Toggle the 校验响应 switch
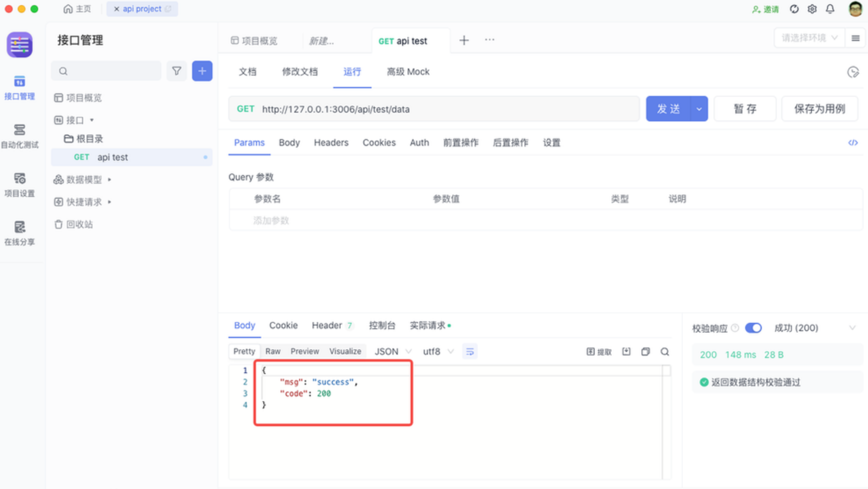Image resolution: width=868 pixels, height=489 pixels. [753, 328]
